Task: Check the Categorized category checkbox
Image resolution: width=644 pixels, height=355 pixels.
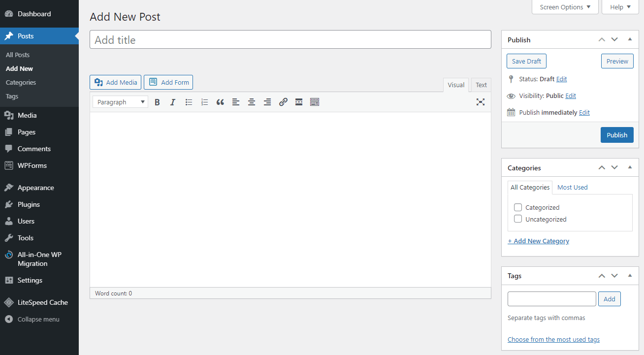Action: (517, 207)
